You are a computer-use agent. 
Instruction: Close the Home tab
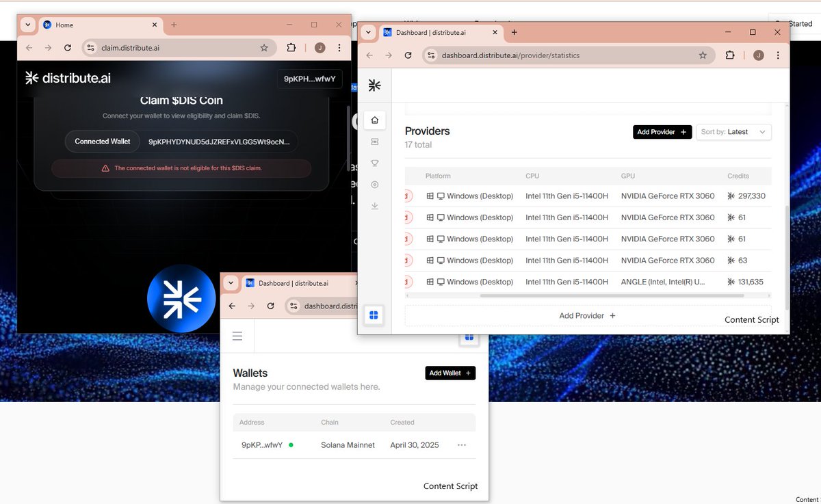pos(154,25)
